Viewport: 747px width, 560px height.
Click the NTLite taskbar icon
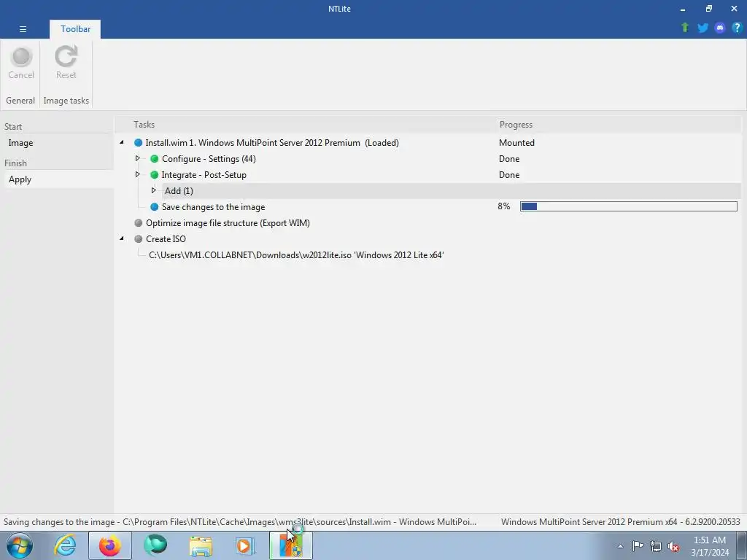291,545
